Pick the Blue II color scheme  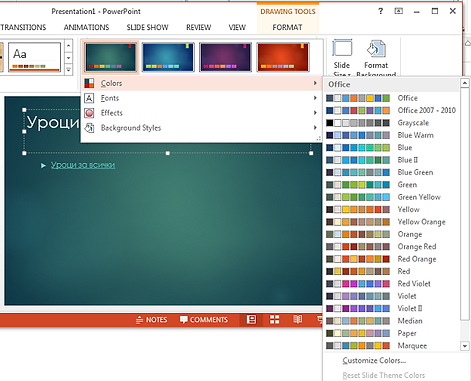pos(392,160)
